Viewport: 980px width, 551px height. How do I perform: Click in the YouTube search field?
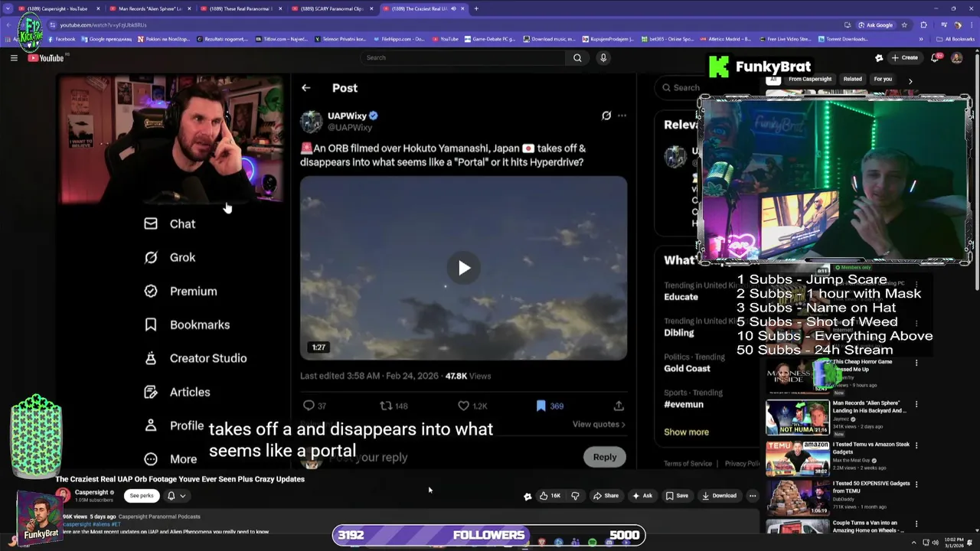pos(463,58)
